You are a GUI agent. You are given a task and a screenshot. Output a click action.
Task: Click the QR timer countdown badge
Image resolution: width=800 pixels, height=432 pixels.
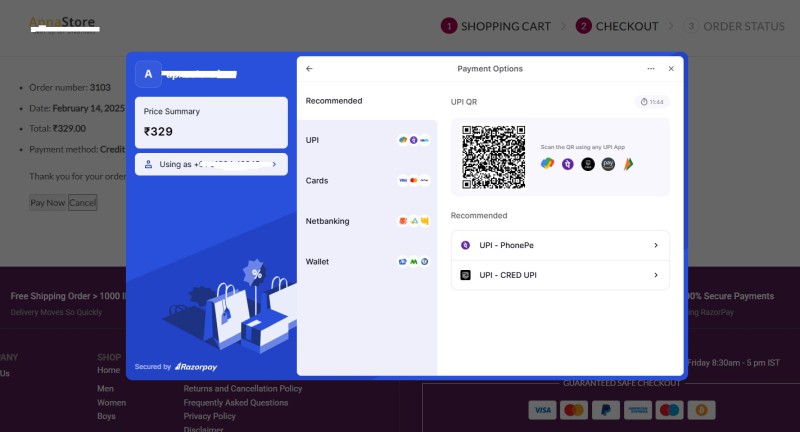coord(652,102)
